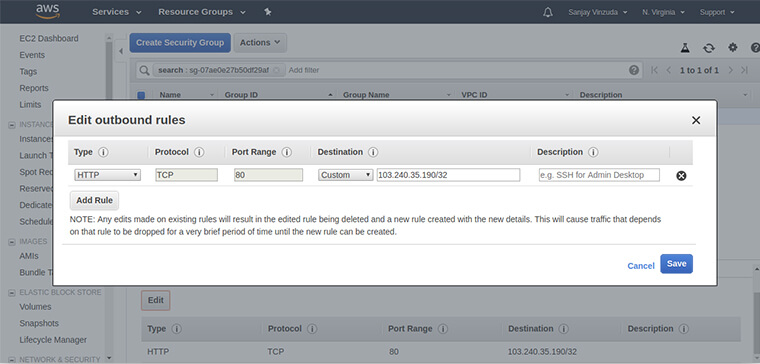Viewport: 760px width, 364px height.
Task: Click the Add Rule button
Action: [x=95, y=200]
